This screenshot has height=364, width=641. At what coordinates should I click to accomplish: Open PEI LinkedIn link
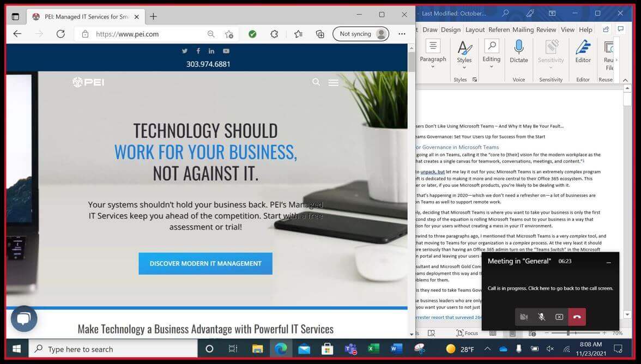point(211,51)
